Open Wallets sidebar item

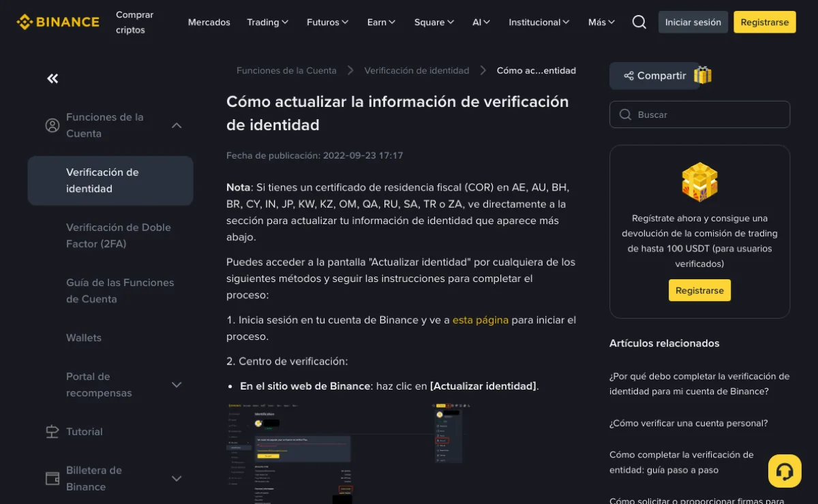(84, 338)
